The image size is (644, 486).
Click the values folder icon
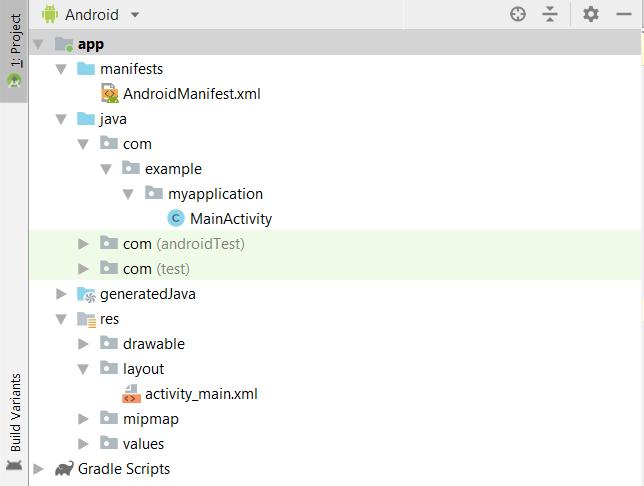click(x=109, y=443)
